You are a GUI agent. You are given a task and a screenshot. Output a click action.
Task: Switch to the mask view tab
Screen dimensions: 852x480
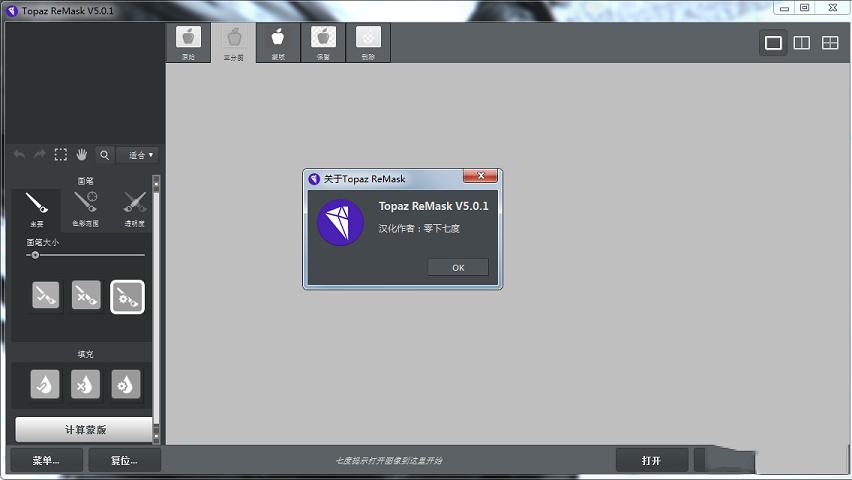tap(278, 42)
